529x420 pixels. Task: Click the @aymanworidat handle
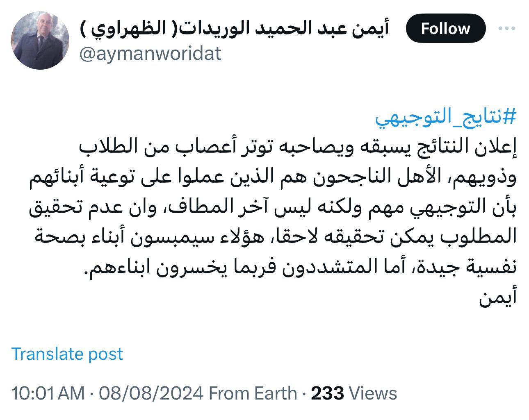coord(150,54)
